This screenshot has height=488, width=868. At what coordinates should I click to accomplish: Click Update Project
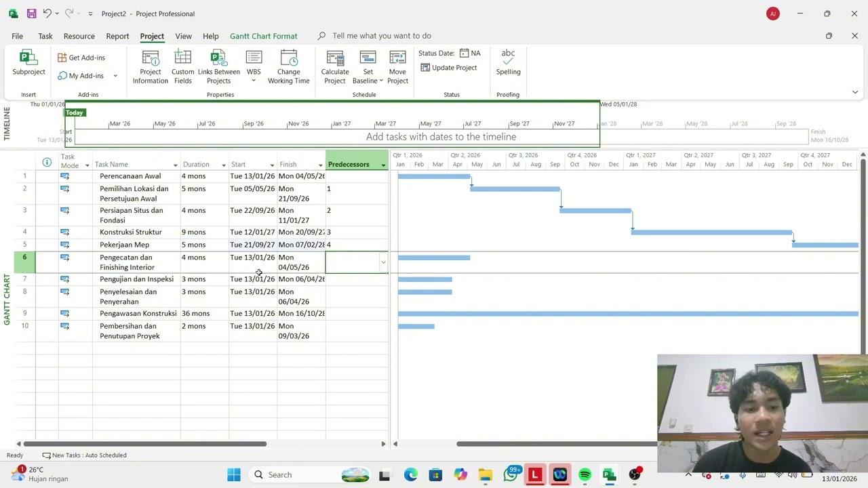(448, 68)
